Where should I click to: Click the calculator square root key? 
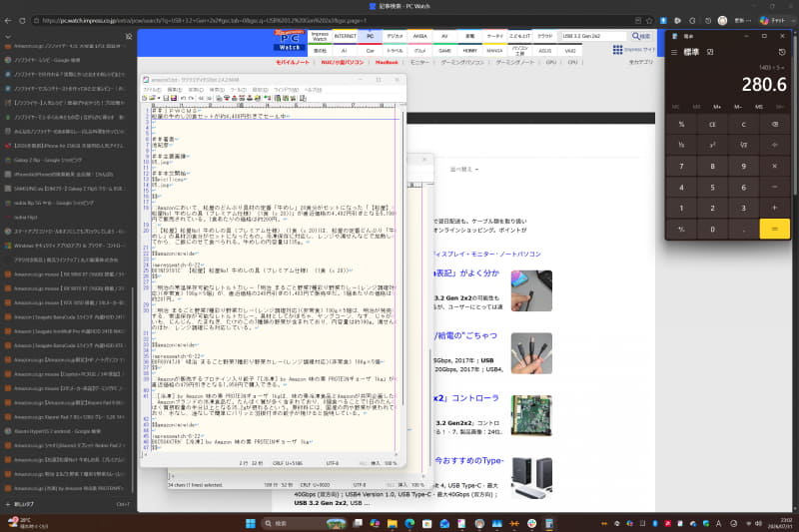pos(743,145)
